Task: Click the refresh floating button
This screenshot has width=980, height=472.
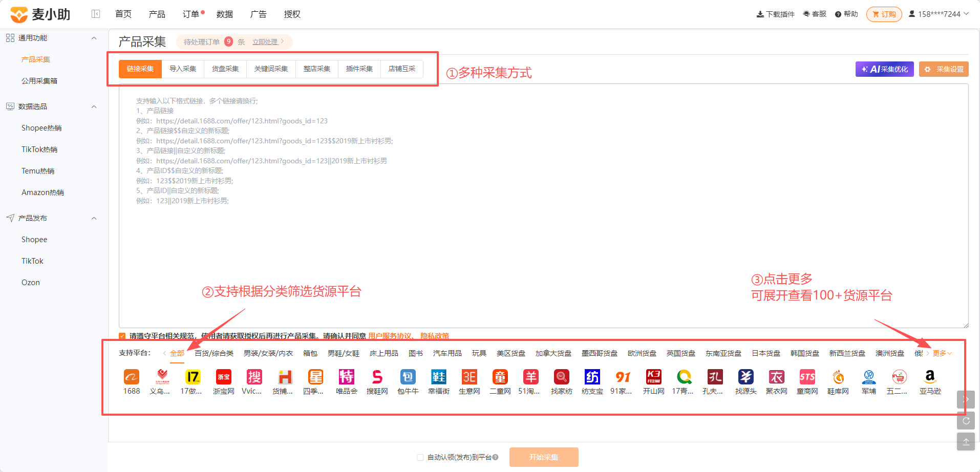Action: (x=966, y=421)
